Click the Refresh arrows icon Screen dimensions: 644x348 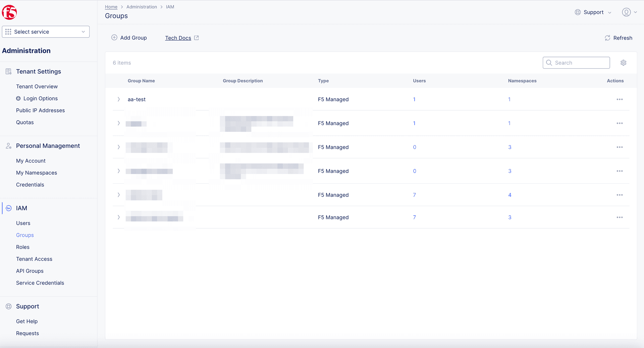click(x=607, y=38)
